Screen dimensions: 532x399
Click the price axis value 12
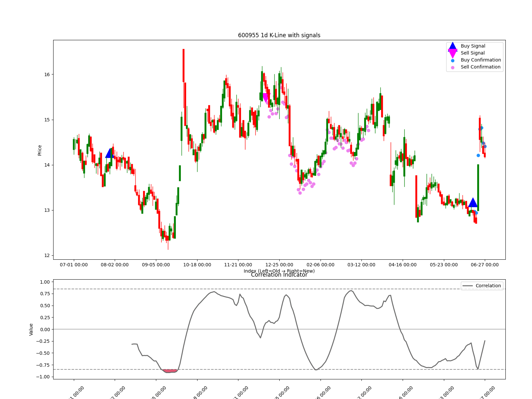(x=47, y=255)
